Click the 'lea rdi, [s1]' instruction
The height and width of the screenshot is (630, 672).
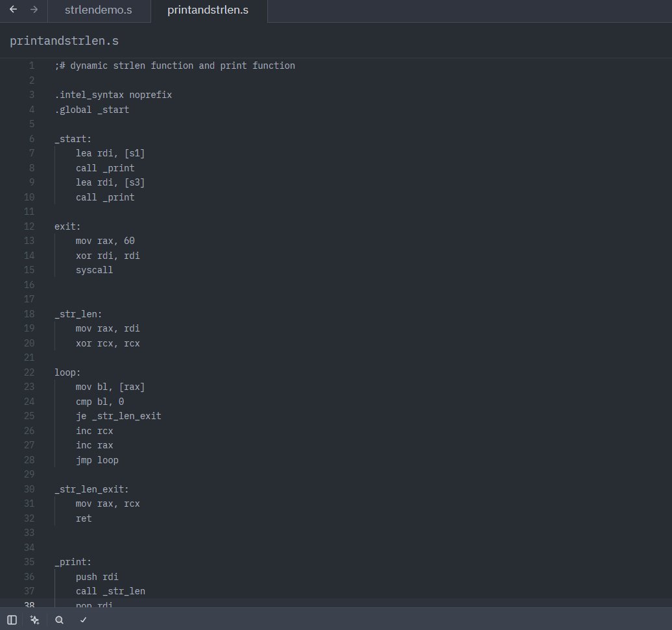[x=110, y=153]
